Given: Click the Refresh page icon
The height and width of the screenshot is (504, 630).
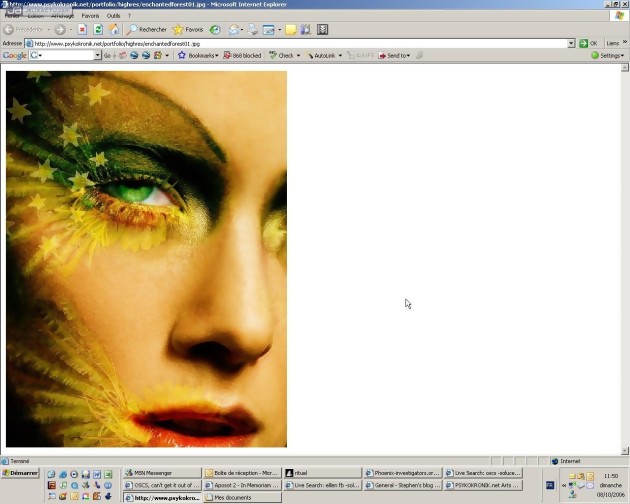Looking at the screenshot, I should click(x=98, y=30).
